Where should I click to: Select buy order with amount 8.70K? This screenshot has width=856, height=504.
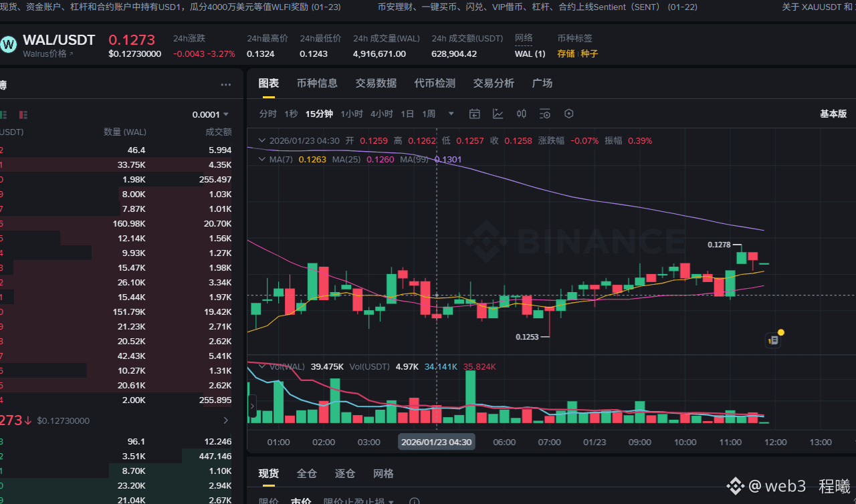[x=116, y=471]
